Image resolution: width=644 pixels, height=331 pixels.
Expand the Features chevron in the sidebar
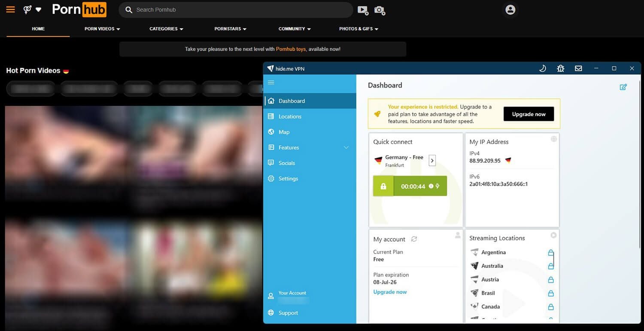point(346,147)
